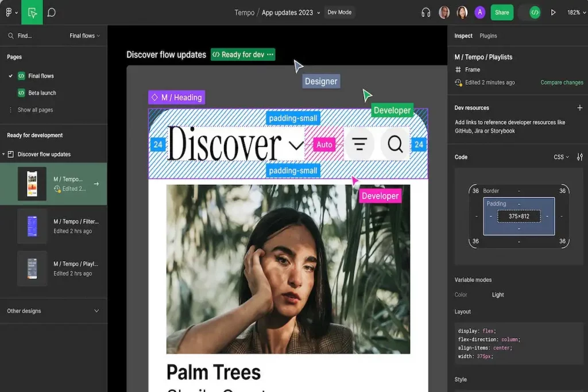Screen dimensions: 588x392
Task: Select the M / Tempo / Filter frame thumbnail
Action: click(32, 226)
